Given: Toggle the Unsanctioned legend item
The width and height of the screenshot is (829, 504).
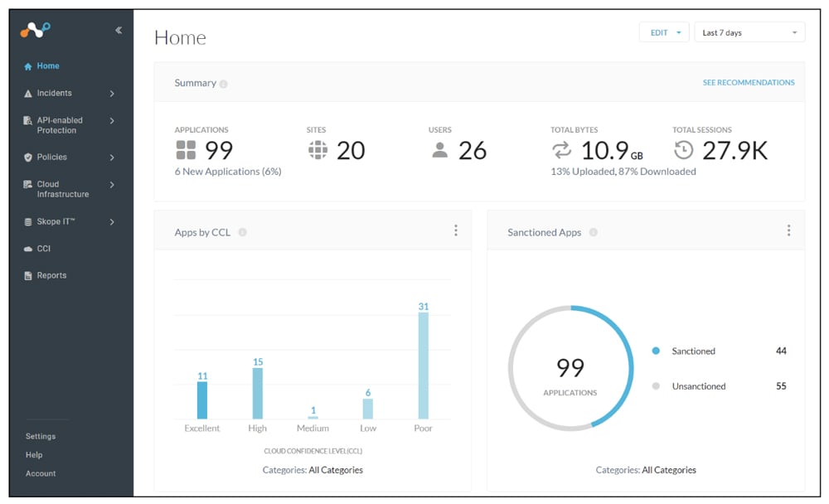Looking at the screenshot, I should click(x=697, y=386).
